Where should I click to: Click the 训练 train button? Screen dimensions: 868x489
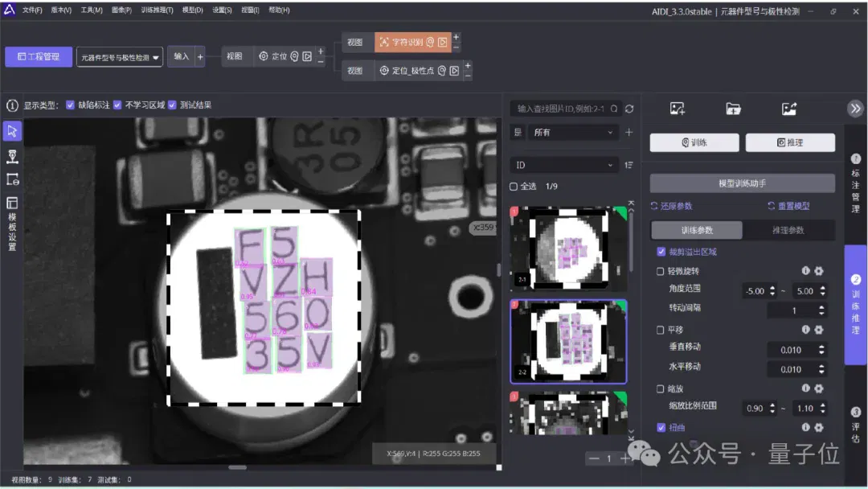coord(694,142)
